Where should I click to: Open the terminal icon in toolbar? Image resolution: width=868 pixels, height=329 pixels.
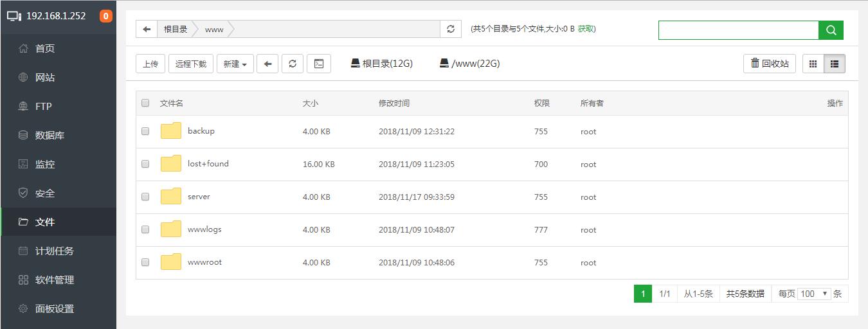pos(318,64)
